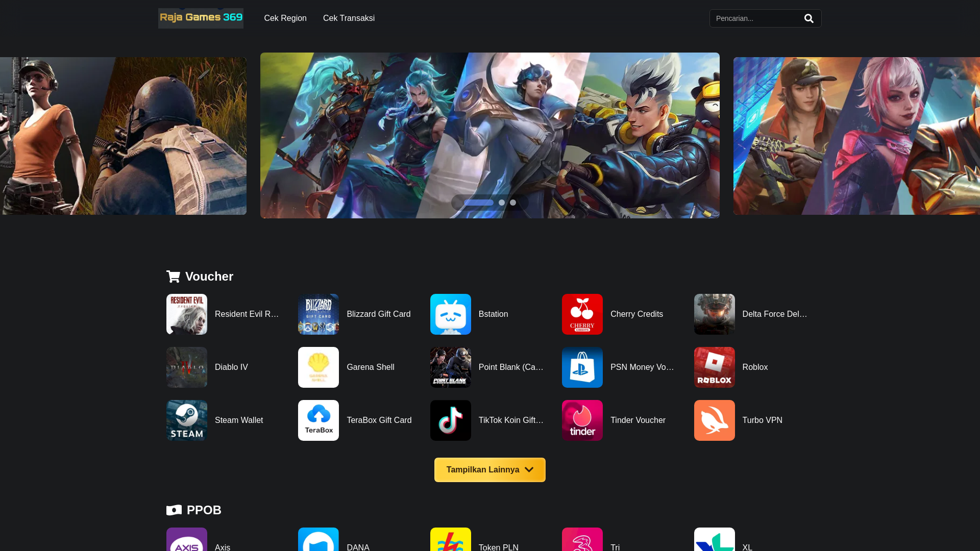
Task: Click the Raja Games 369 logo
Action: (x=201, y=18)
